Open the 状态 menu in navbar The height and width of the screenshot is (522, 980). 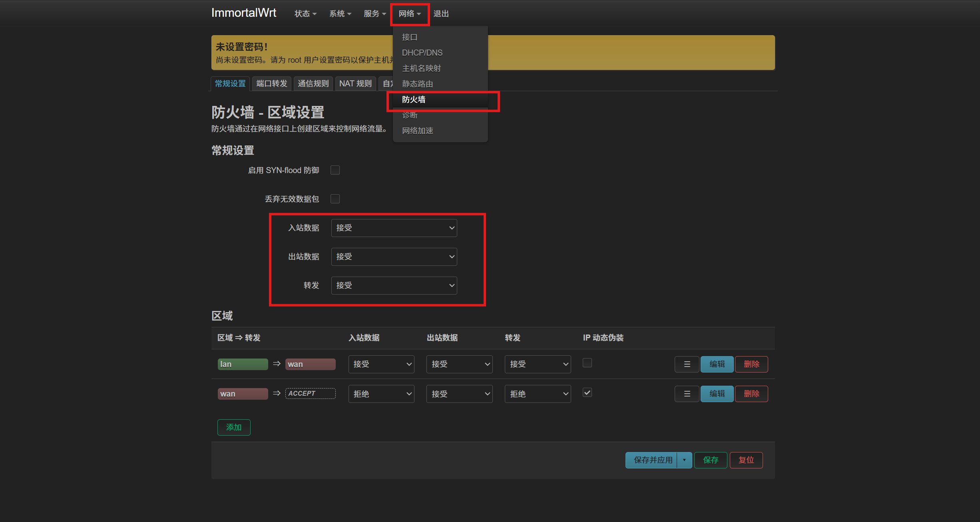pyautogui.click(x=305, y=14)
